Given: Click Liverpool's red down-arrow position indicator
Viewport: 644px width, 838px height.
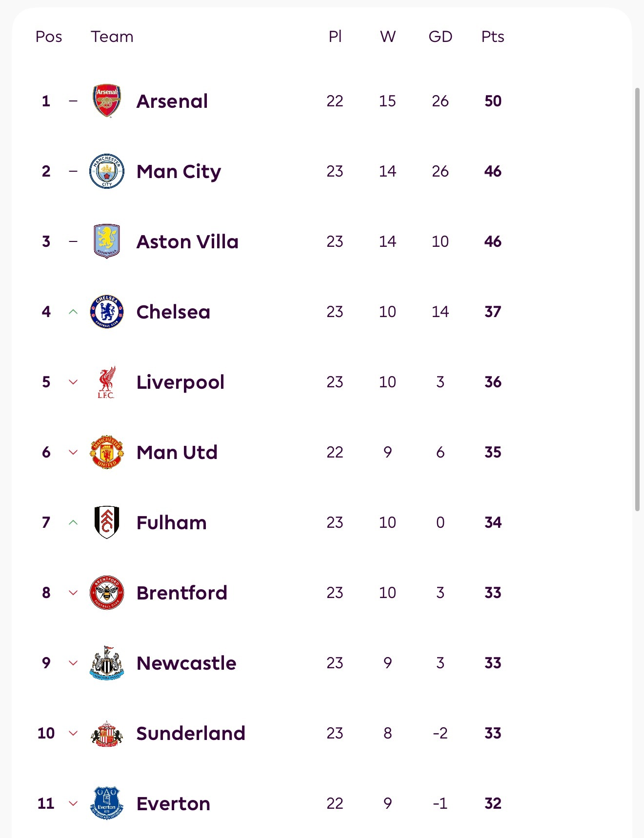Looking at the screenshot, I should (73, 382).
